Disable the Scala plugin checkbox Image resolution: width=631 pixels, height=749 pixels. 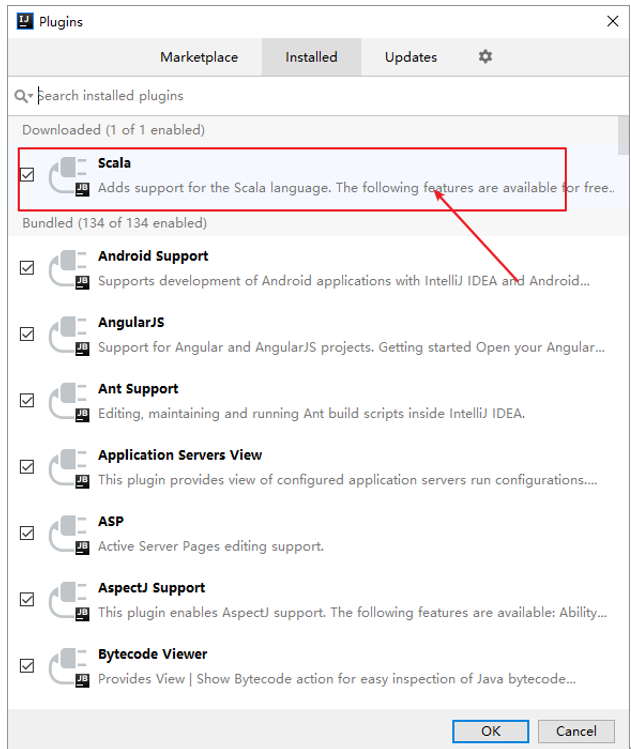[27, 175]
